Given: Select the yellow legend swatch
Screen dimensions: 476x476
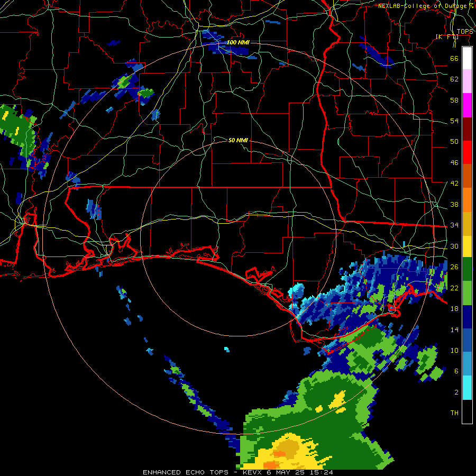Looking at the screenshot, I should click(467, 246).
